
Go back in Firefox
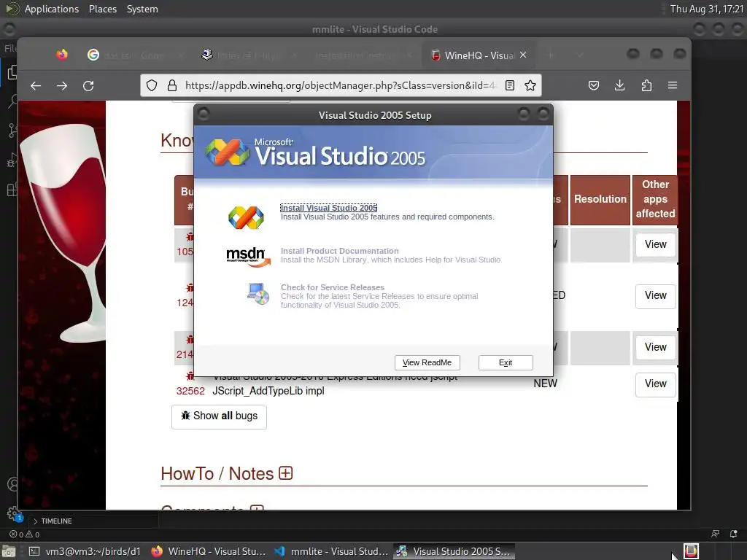(36, 86)
